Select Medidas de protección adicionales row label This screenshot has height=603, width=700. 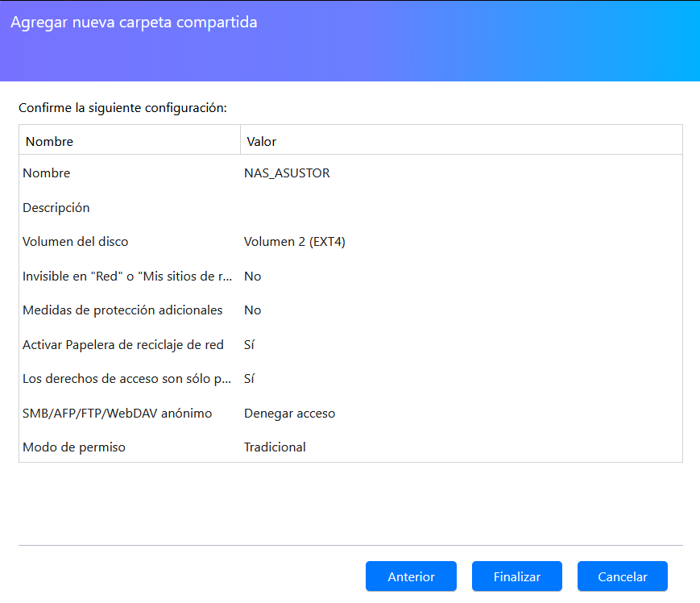coord(122,310)
